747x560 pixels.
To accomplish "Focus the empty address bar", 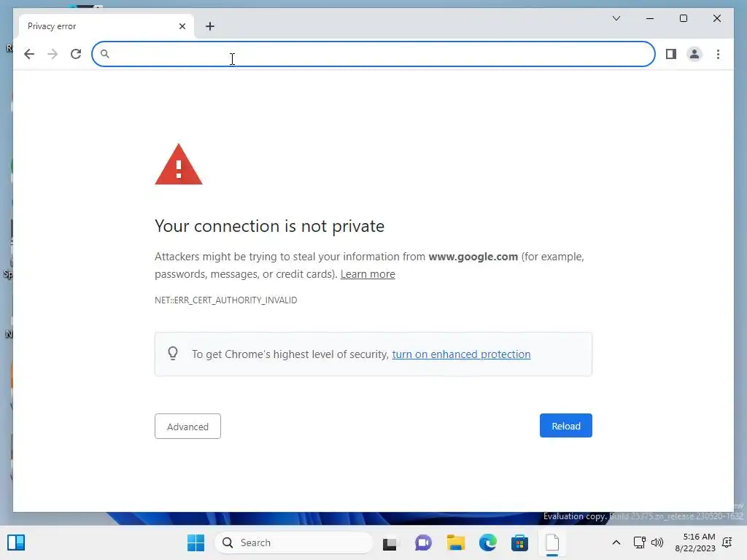I will (x=373, y=54).
